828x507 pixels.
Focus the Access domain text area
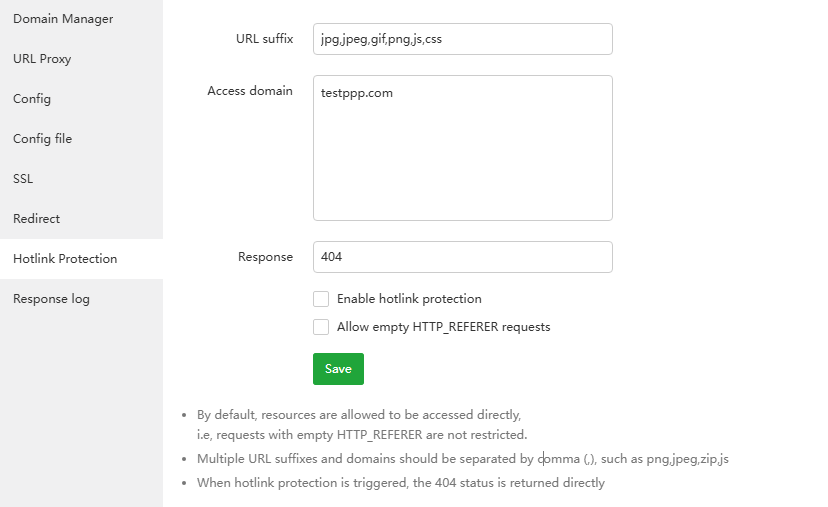[x=462, y=148]
